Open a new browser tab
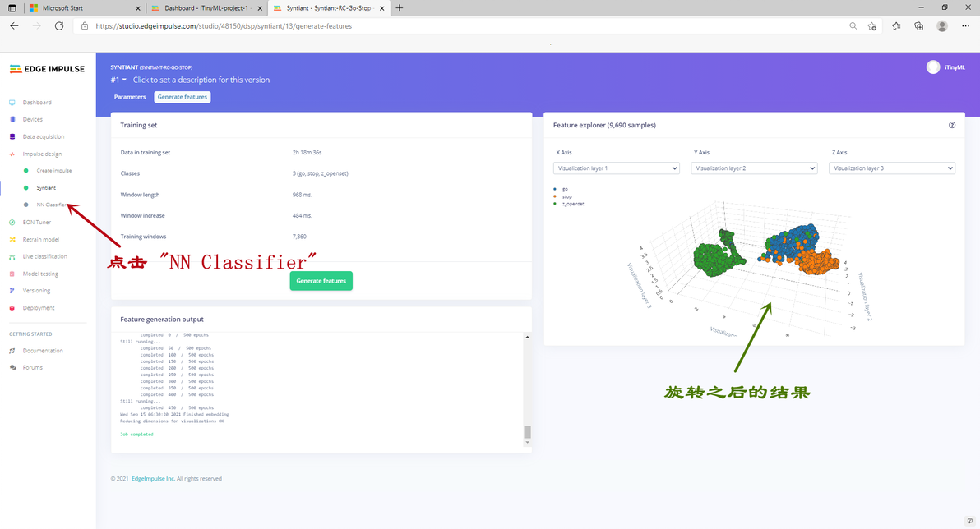 coord(400,8)
